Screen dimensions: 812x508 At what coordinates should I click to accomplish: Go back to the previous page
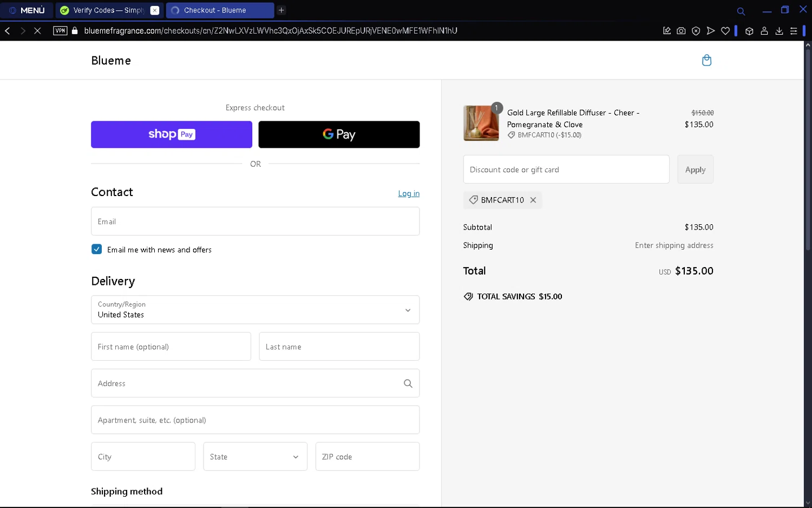8,31
